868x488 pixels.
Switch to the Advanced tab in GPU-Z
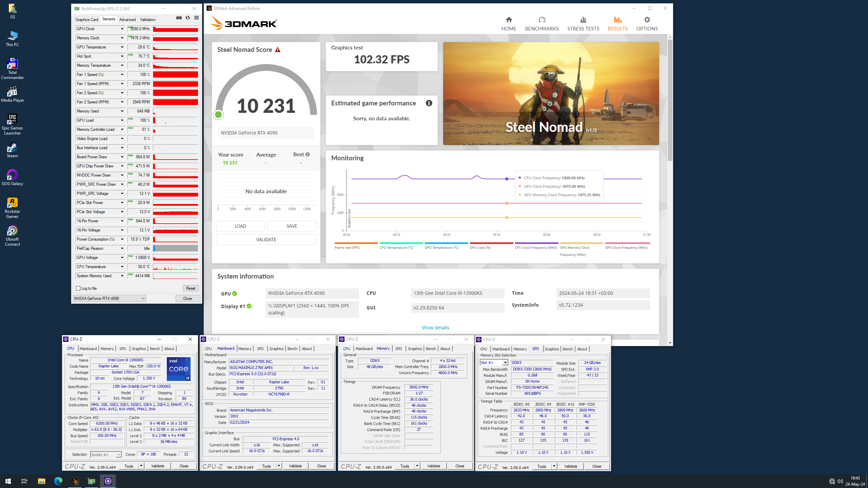tap(127, 19)
